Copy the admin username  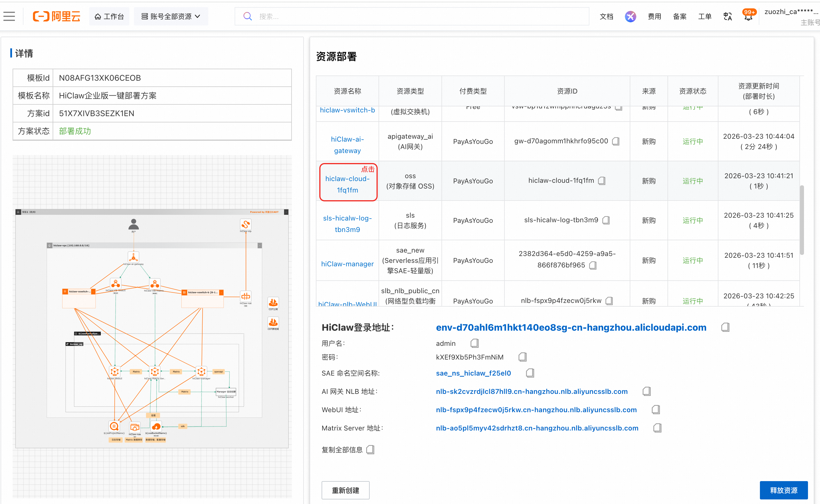point(474,343)
